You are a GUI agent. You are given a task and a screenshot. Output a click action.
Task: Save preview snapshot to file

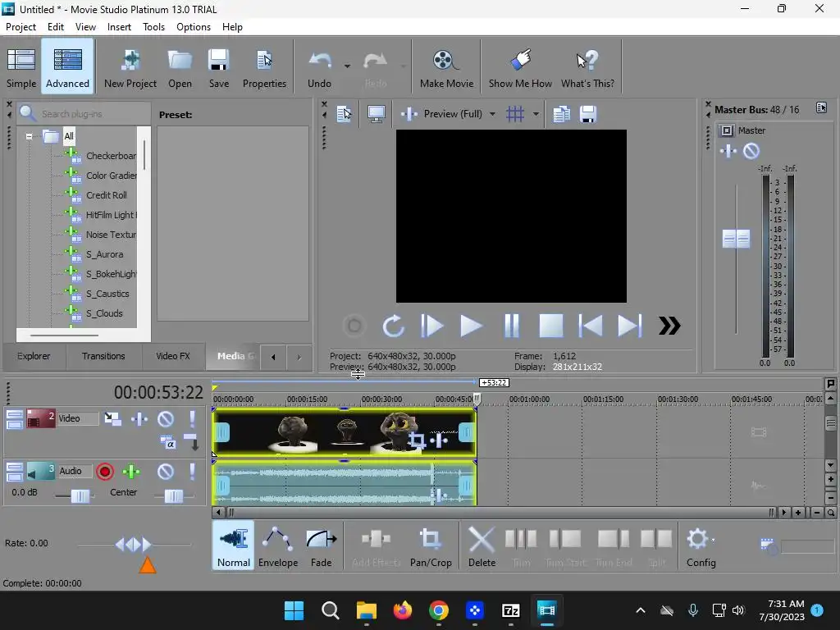[588, 113]
